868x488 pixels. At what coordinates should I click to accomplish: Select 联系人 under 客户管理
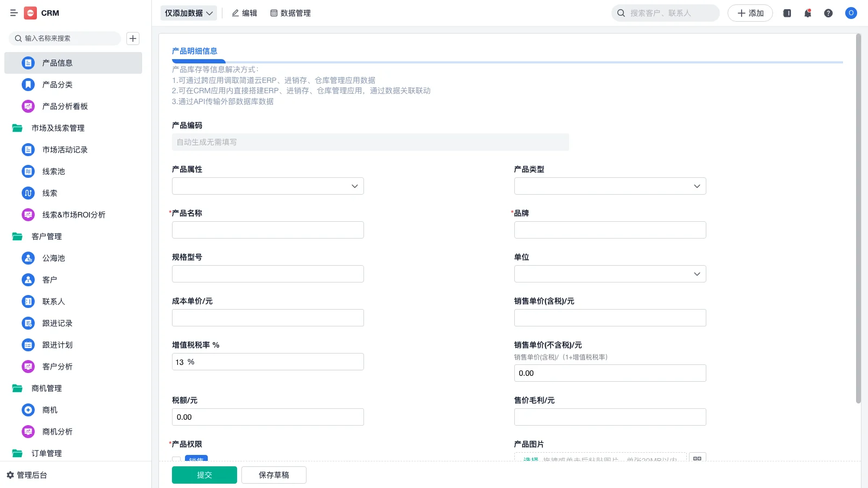(x=53, y=301)
